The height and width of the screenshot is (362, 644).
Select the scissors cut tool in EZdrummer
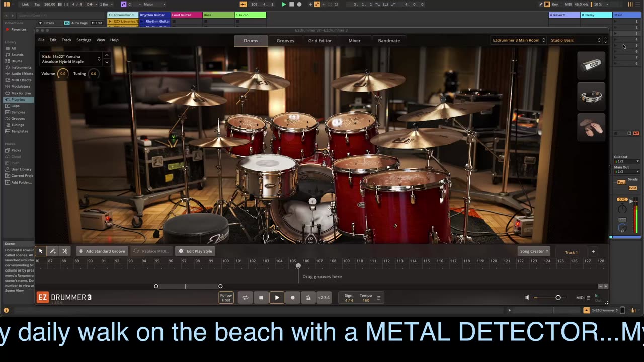(65, 251)
